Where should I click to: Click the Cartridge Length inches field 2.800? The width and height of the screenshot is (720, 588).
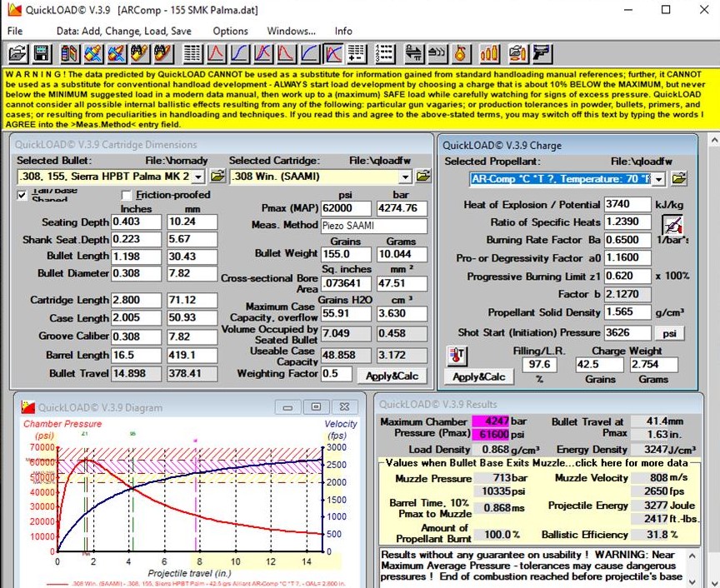point(137,300)
